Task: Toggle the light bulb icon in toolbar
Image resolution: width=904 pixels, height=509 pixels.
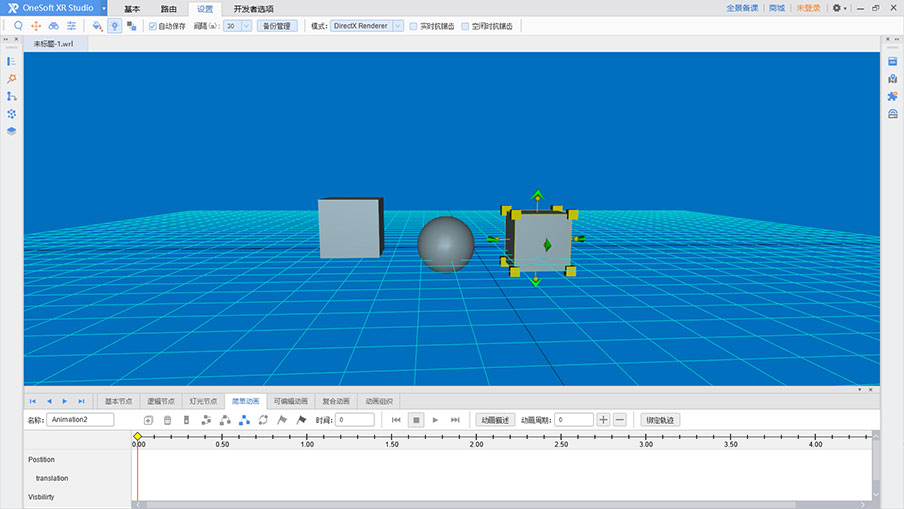Action: [114, 26]
